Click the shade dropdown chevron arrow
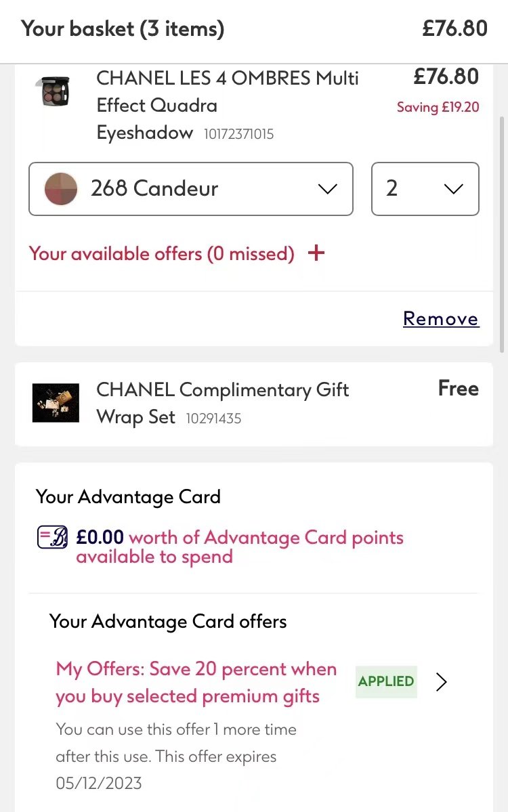This screenshot has height=812, width=508. (x=328, y=189)
